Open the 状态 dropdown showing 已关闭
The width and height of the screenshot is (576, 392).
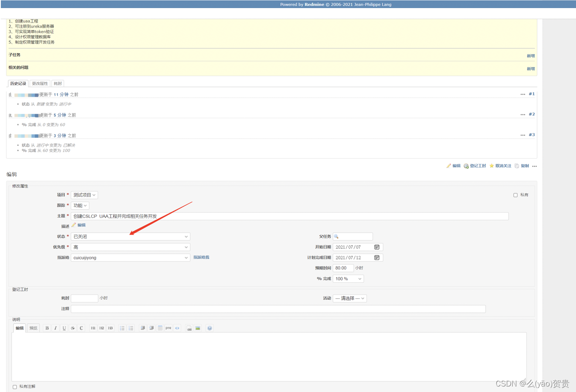coord(131,236)
